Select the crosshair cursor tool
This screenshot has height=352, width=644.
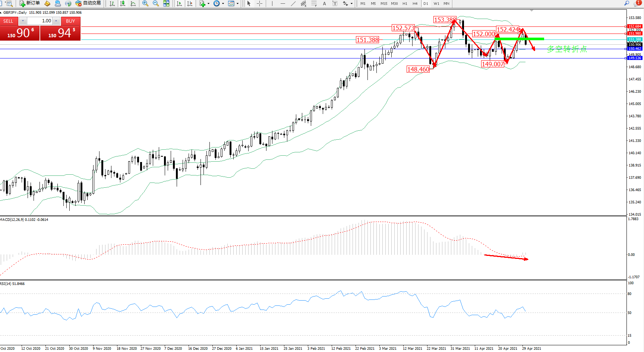click(x=260, y=3)
